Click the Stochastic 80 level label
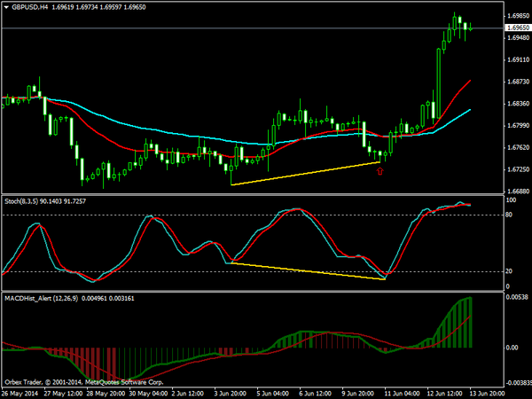532x399 pixels. click(509, 215)
